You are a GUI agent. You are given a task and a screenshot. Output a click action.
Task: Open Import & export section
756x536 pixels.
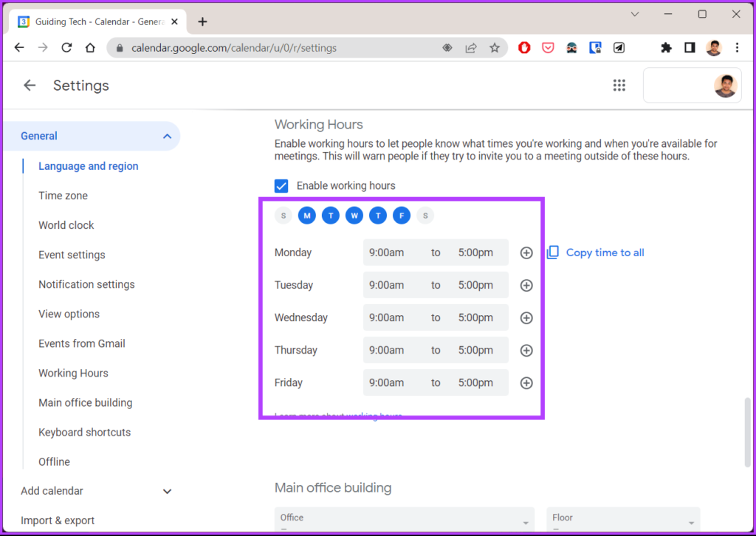[58, 520]
